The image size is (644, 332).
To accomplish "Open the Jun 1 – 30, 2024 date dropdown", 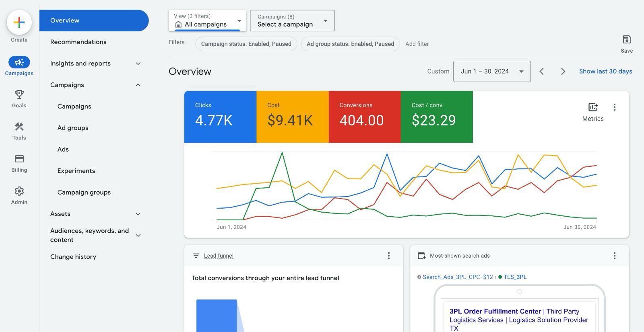I will coord(491,72).
